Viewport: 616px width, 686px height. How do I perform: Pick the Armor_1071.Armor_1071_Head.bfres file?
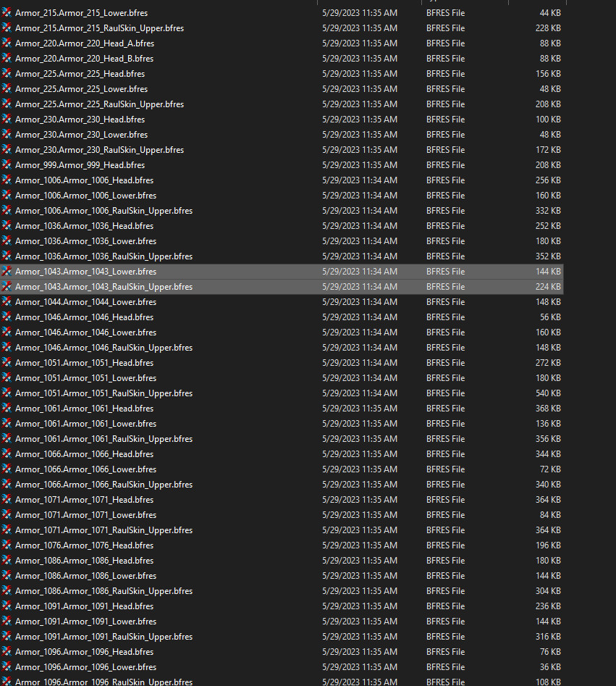[84, 500]
